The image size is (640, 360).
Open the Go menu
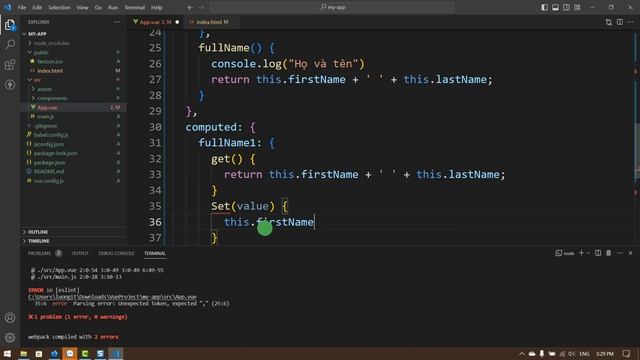click(98, 7)
